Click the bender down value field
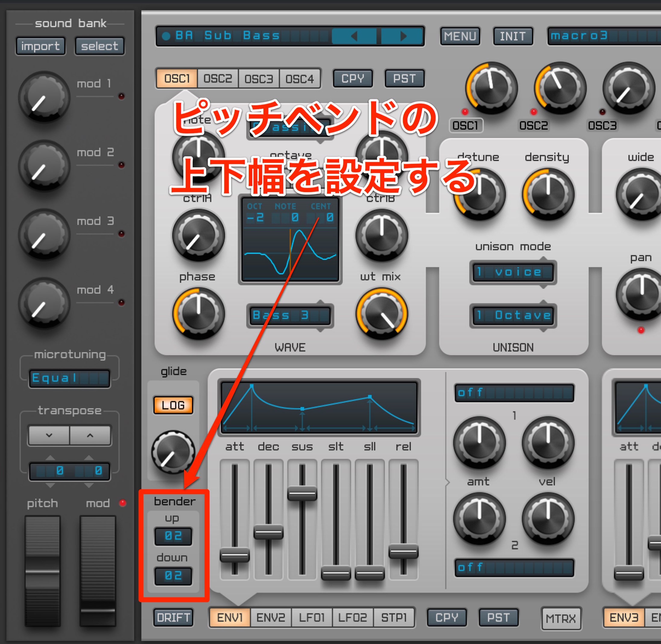661x644 pixels. 173,576
